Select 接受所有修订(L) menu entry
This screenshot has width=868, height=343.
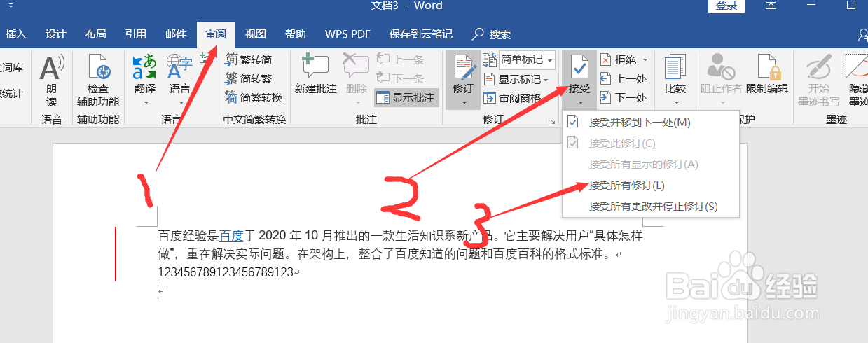coord(651,185)
